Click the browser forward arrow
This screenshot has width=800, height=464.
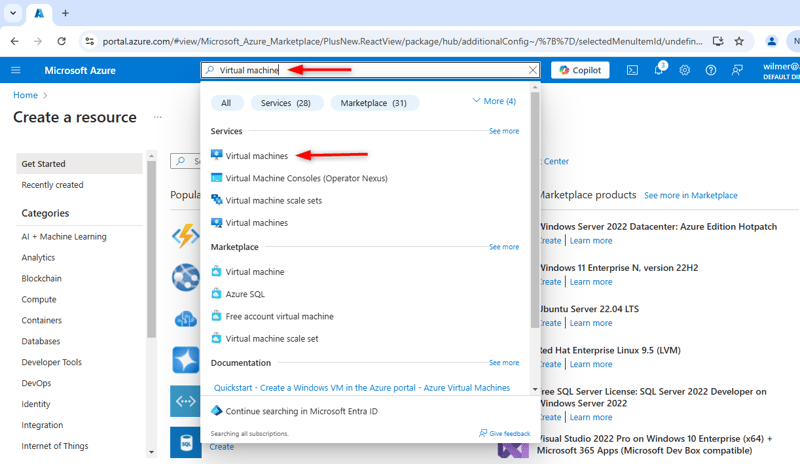point(38,41)
